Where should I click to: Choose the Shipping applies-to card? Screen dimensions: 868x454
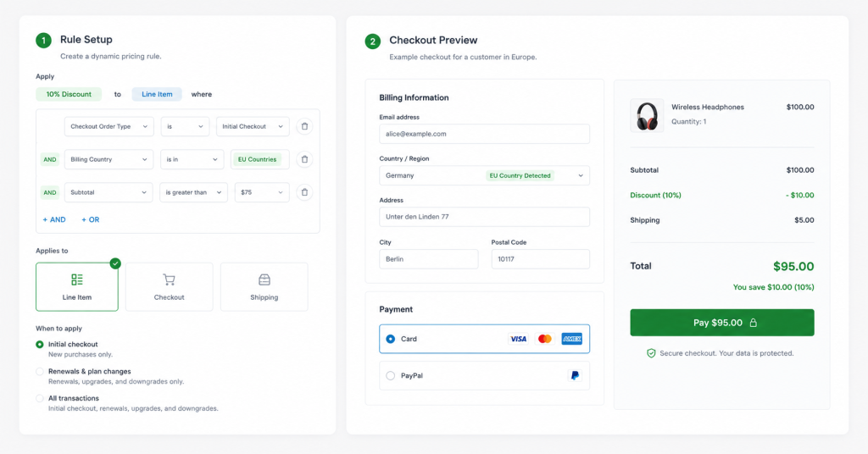pyautogui.click(x=264, y=287)
